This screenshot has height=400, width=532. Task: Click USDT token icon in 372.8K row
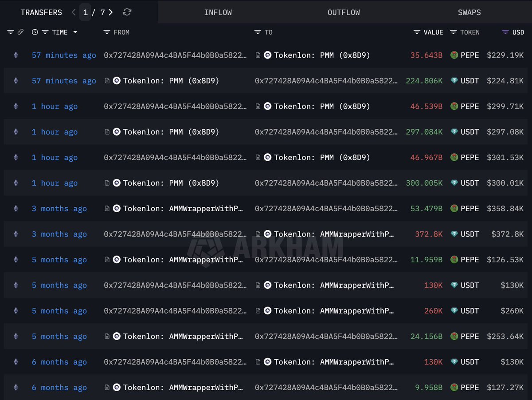coord(454,234)
